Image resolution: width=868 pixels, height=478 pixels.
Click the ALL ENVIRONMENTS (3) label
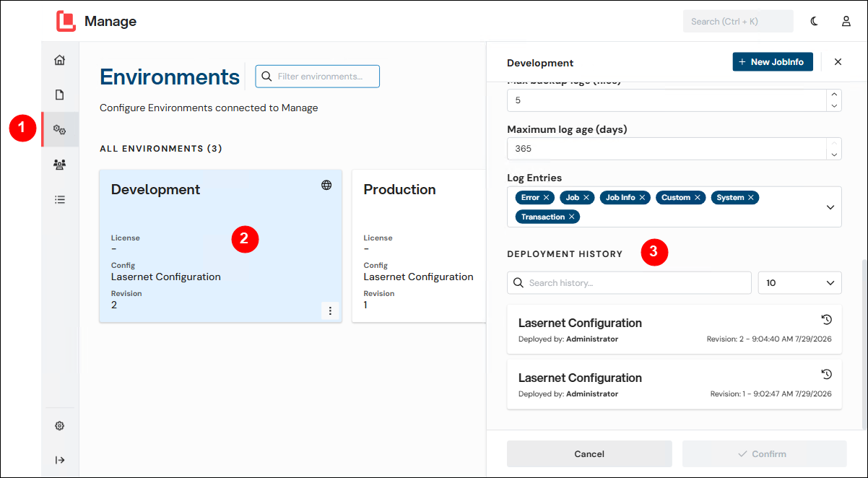(161, 149)
